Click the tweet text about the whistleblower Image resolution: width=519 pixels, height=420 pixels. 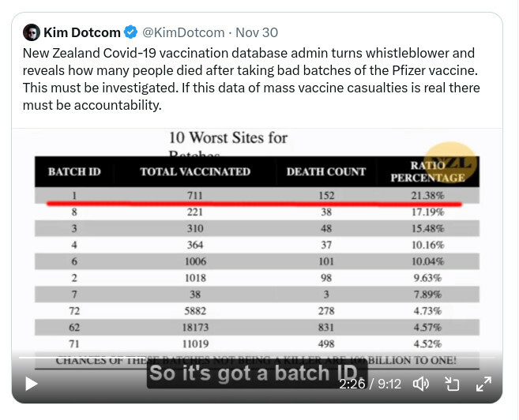pos(253,79)
